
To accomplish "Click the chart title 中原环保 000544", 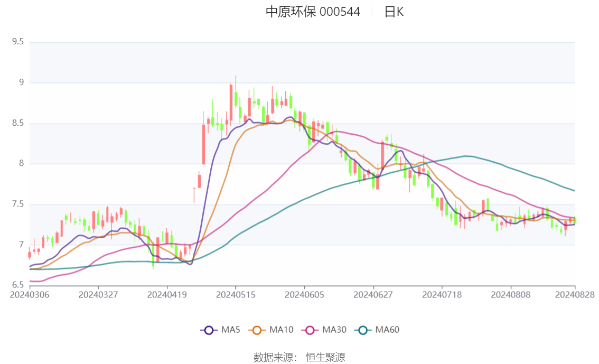I will tap(313, 12).
